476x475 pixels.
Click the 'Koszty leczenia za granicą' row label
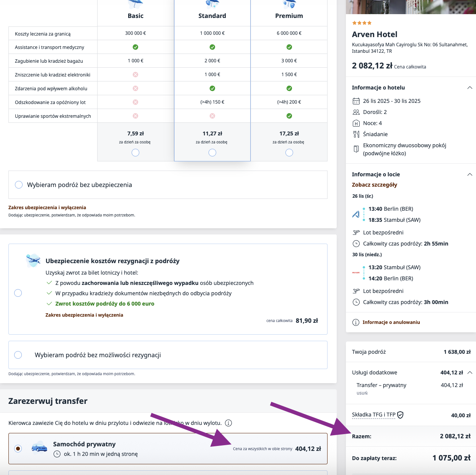43,34
